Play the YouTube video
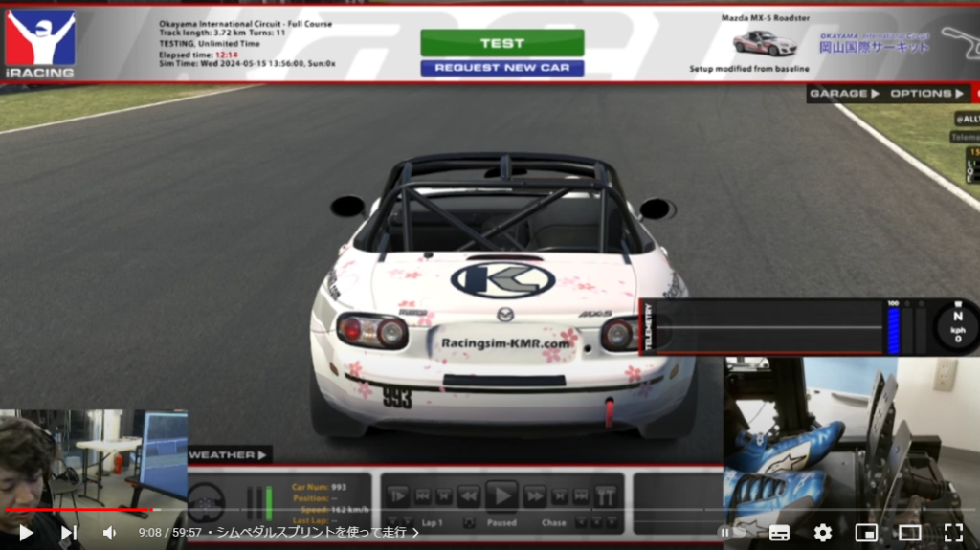The height and width of the screenshot is (550, 980). [26, 533]
